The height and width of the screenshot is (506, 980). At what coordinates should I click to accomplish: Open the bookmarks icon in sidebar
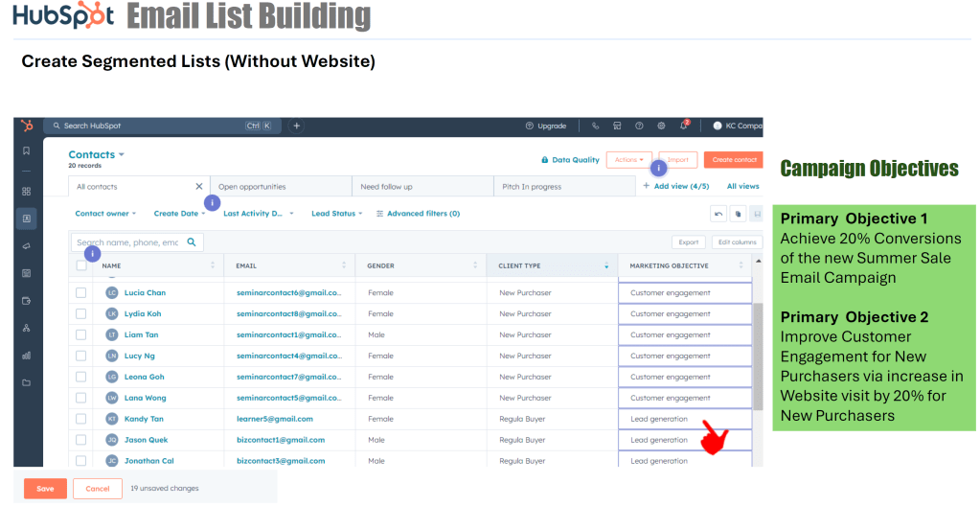coord(27,150)
